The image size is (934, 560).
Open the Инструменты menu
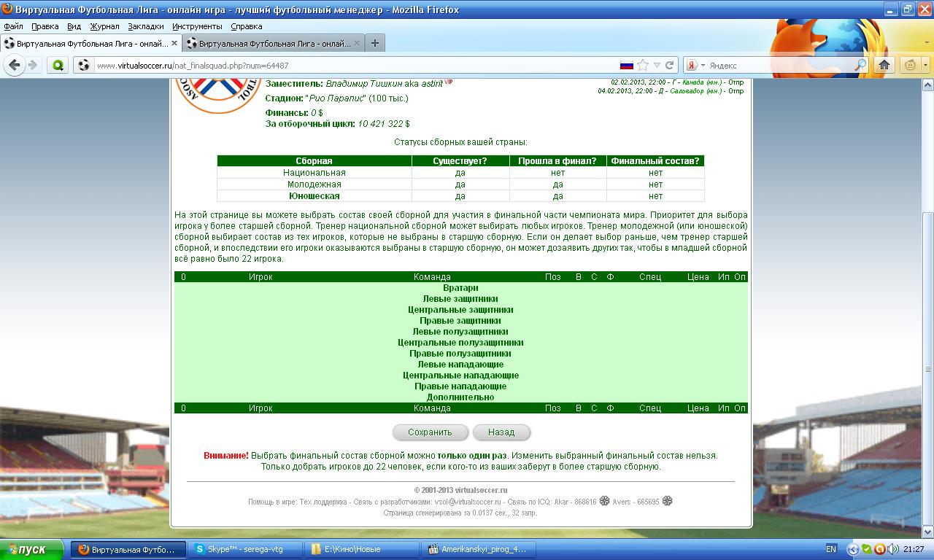coord(198,26)
